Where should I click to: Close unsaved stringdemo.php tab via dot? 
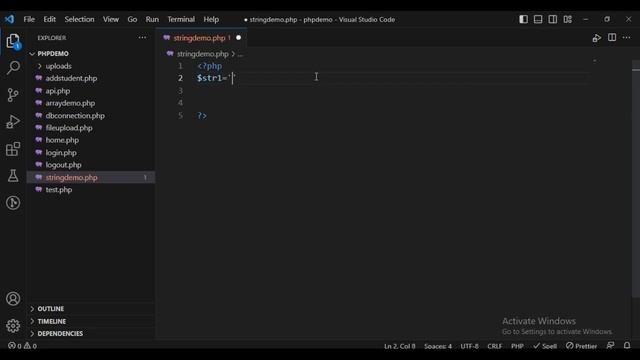point(238,38)
